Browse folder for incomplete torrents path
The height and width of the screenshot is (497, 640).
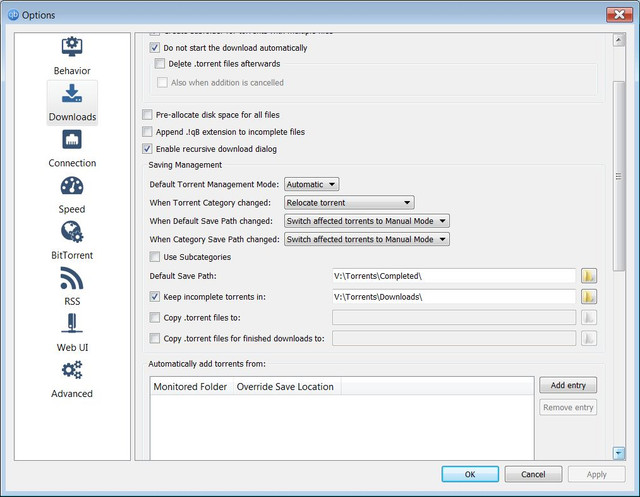[589, 297]
